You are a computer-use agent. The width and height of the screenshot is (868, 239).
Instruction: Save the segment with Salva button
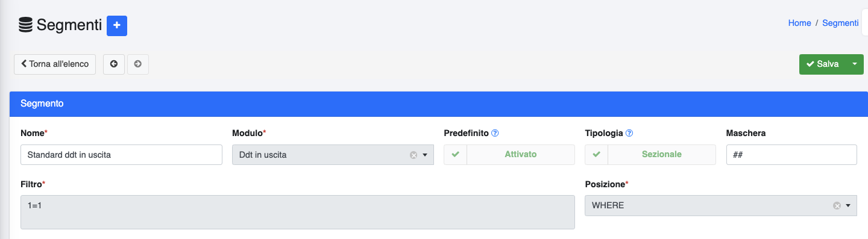(823, 64)
